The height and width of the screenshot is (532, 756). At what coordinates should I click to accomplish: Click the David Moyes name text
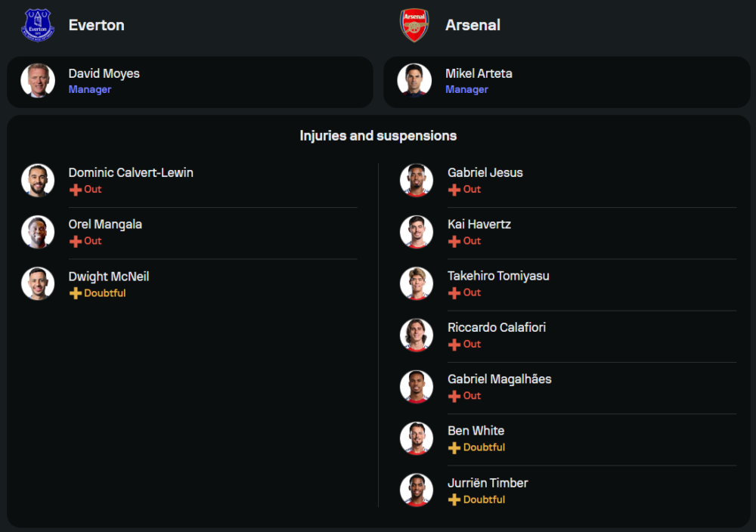pos(104,73)
